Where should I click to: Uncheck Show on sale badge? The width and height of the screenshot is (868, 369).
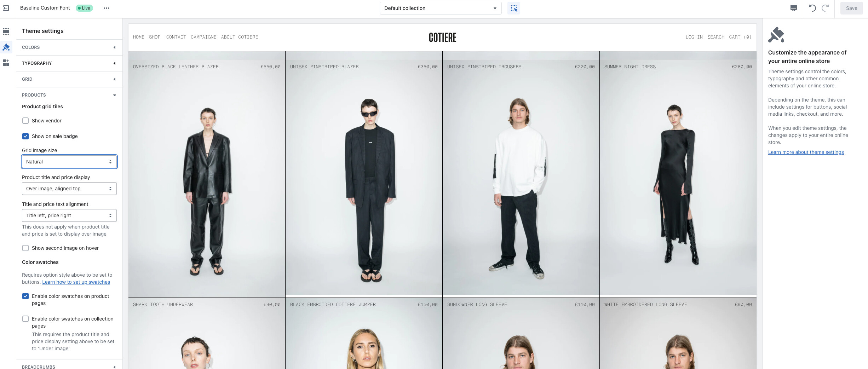click(25, 136)
